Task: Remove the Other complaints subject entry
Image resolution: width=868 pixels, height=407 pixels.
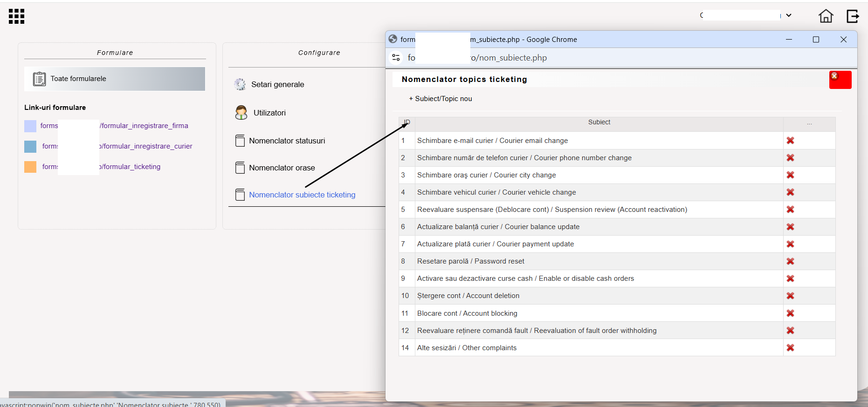Action: 791,348
